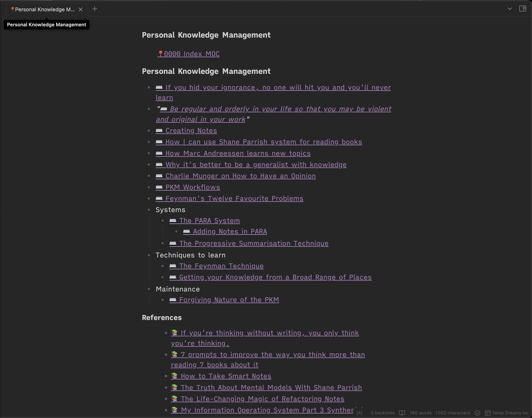Open the tab list dropdown chevron
This screenshot has width=532, height=418.
click(509, 9)
